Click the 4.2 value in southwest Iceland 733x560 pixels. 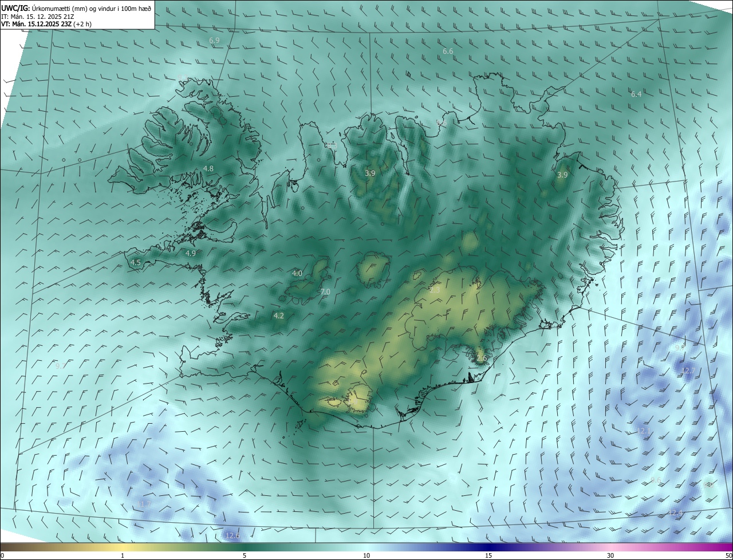click(279, 316)
